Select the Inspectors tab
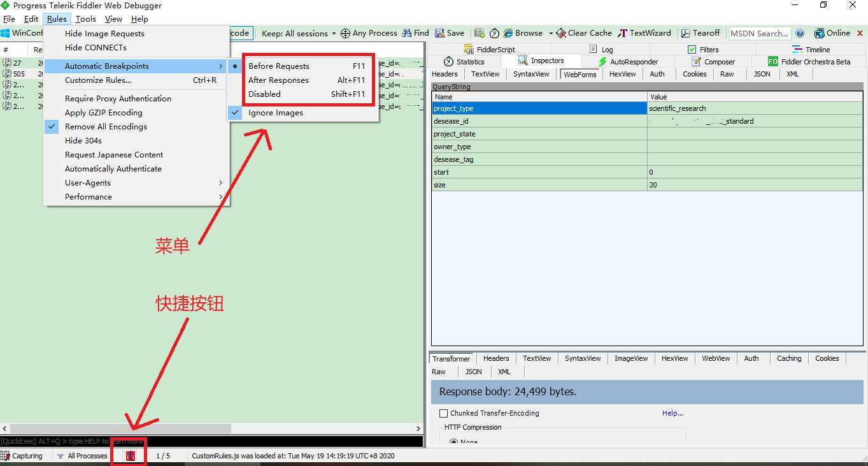 [x=541, y=61]
